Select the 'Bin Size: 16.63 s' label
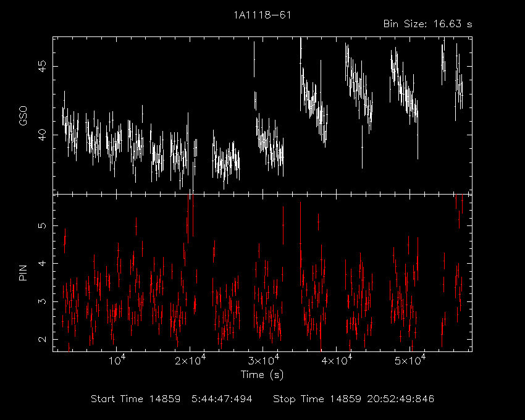This screenshot has width=525, height=420. (x=427, y=24)
